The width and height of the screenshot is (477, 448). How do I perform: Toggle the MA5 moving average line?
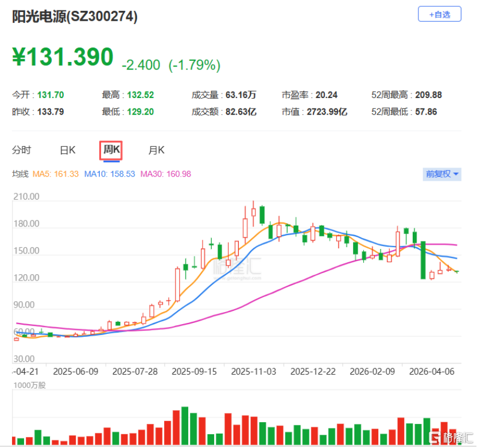pyautogui.click(x=59, y=174)
